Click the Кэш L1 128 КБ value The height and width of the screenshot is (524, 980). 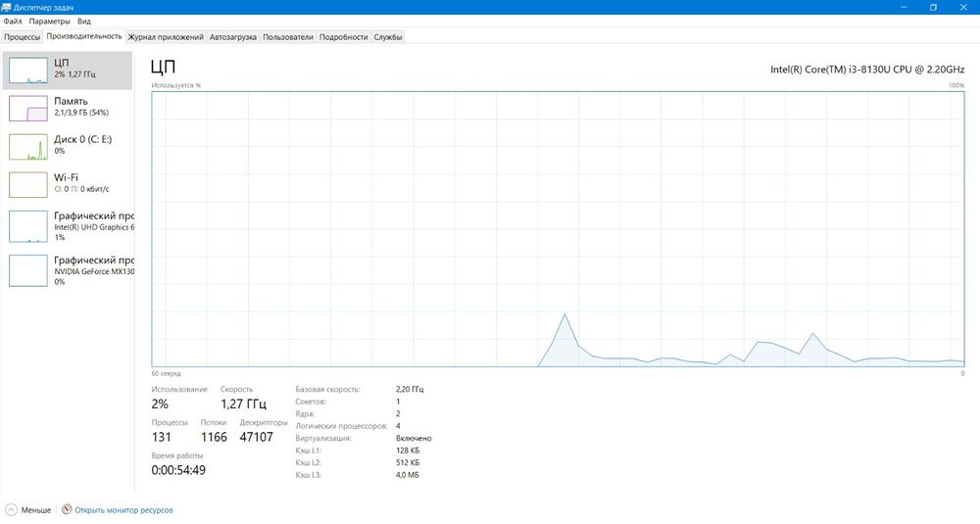pos(408,451)
